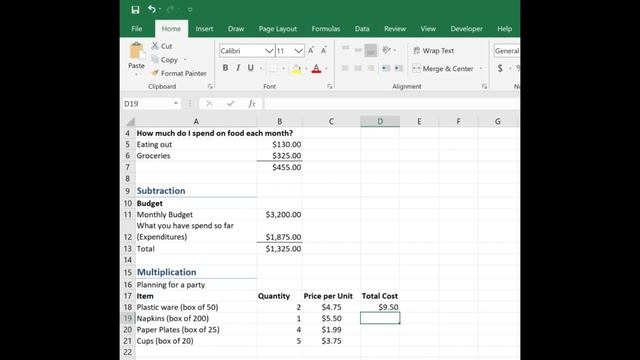Toggle Italic formatting

pyautogui.click(x=238, y=68)
